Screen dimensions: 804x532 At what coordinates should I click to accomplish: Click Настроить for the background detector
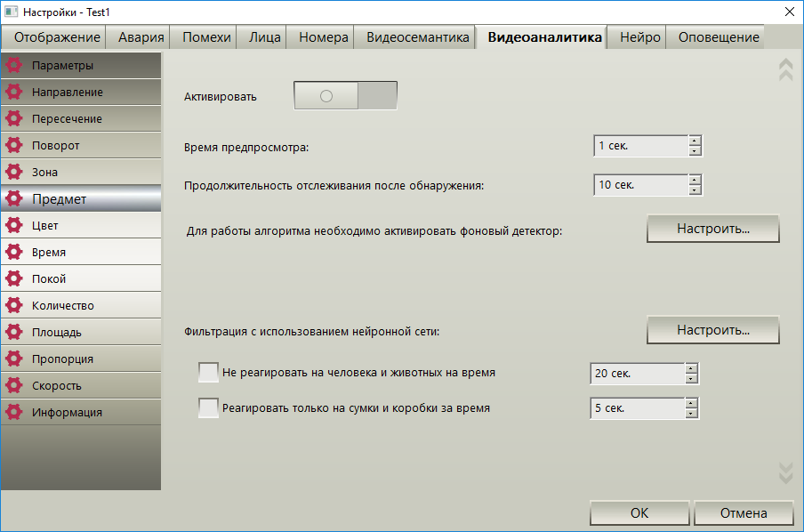point(712,229)
